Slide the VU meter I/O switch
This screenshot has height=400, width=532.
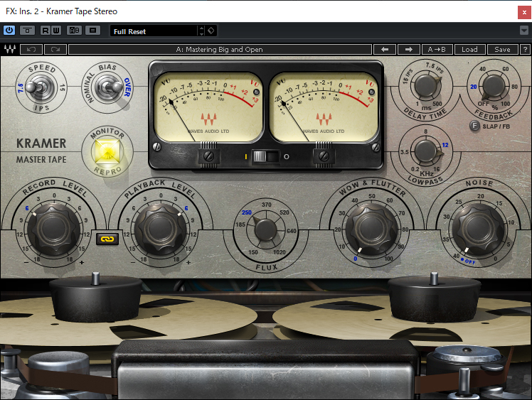pyautogui.click(x=266, y=156)
